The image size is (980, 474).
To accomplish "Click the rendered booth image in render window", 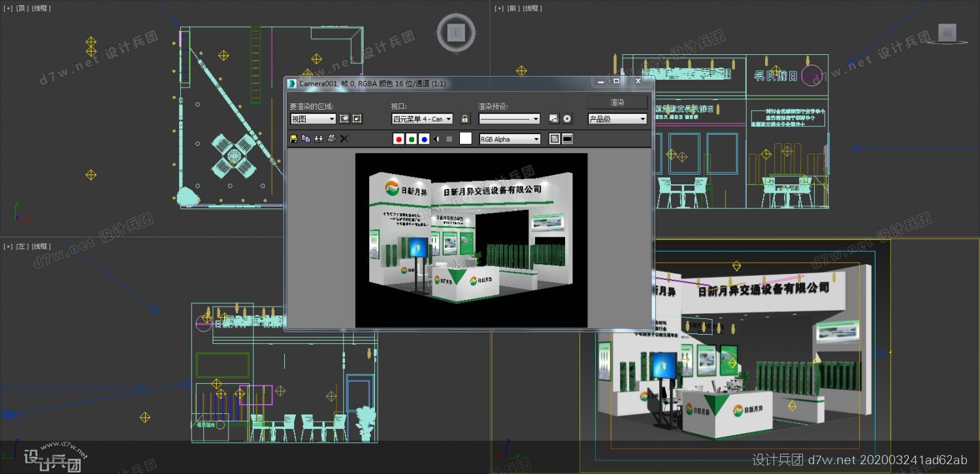I will tap(471, 240).
